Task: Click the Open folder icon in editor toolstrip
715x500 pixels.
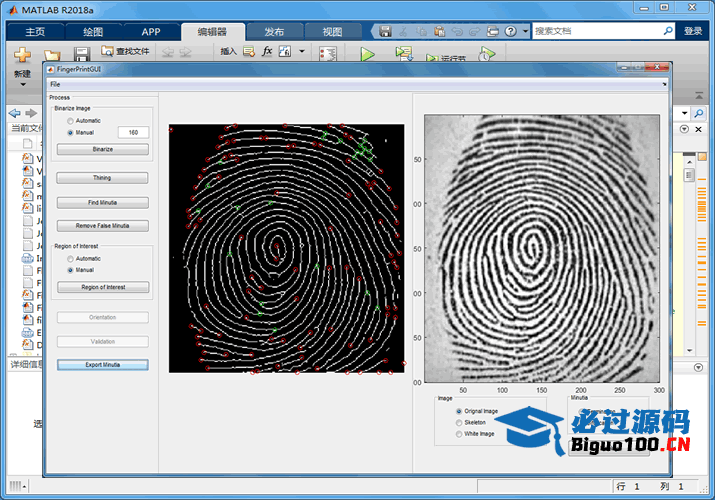Action: click(52, 55)
